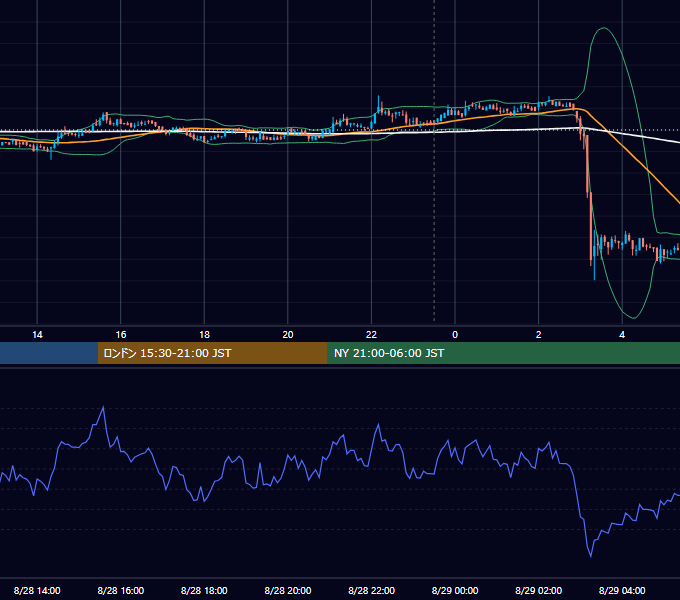
Task: Click the 16 hour axis label
Action: [x=121, y=335]
